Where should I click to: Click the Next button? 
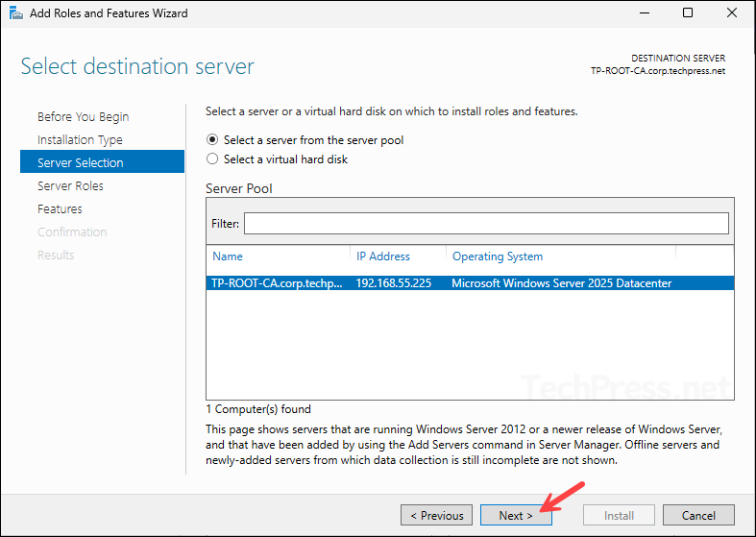pyautogui.click(x=516, y=515)
